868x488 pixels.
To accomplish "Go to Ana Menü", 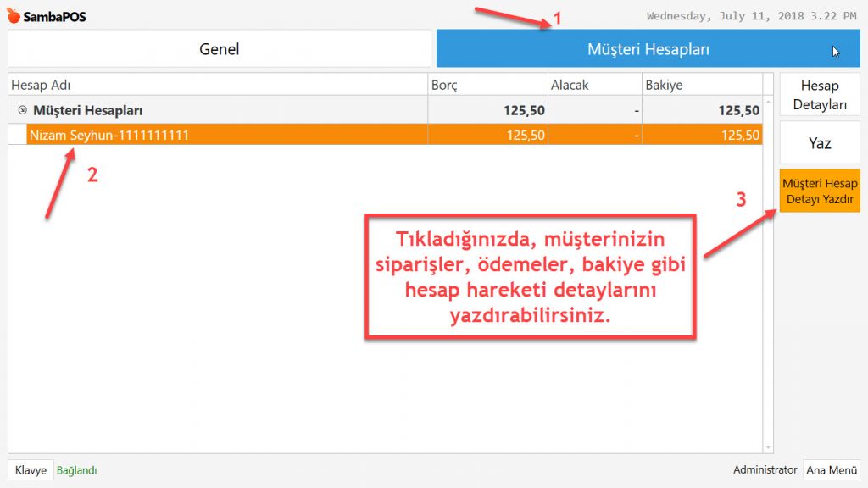I will pyautogui.click(x=831, y=470).
